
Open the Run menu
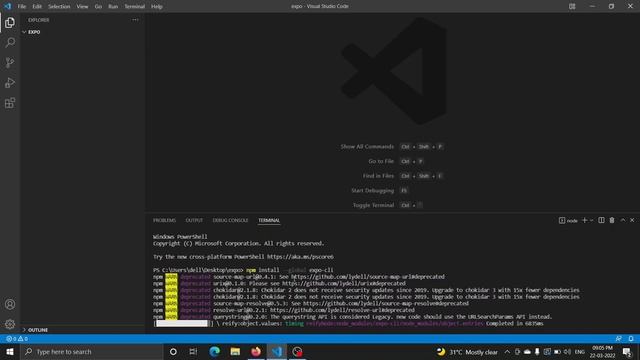[113, 7]
